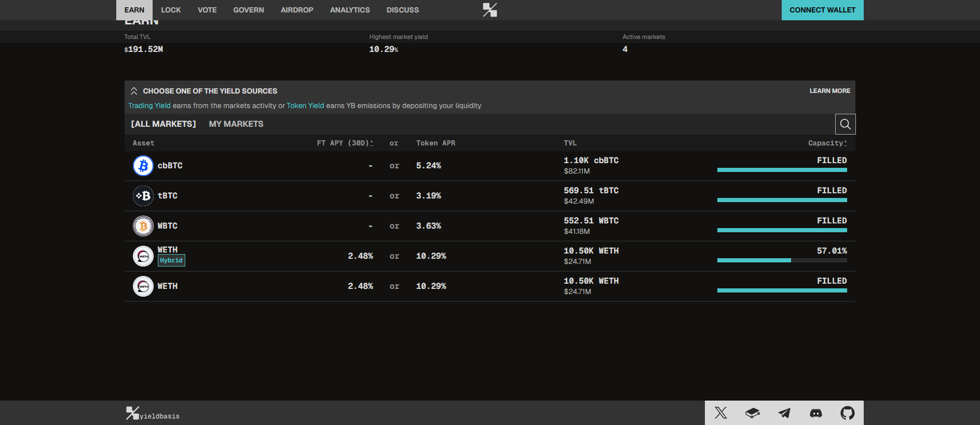Sort markets by FT APY (30D) column
Viewport: 980px width, 425px height.
pos(345,143)
